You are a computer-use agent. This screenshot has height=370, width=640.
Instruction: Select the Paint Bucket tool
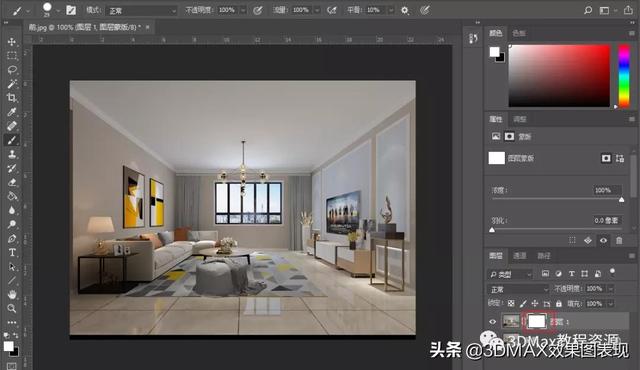12,196
